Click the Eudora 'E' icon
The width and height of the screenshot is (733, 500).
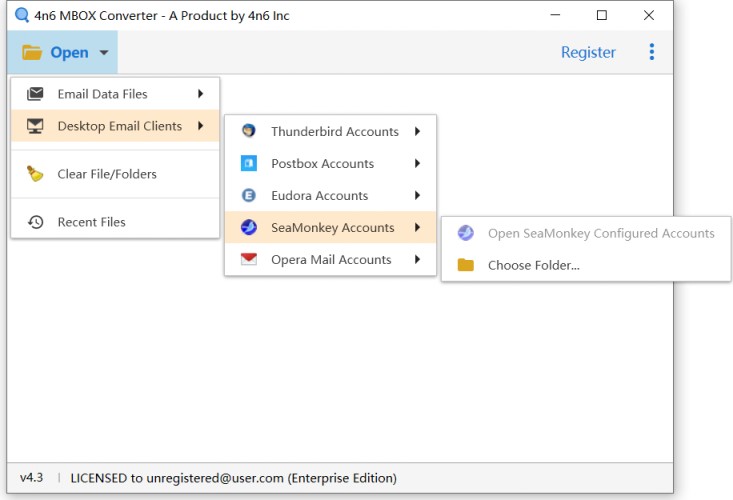click(249, 195)
